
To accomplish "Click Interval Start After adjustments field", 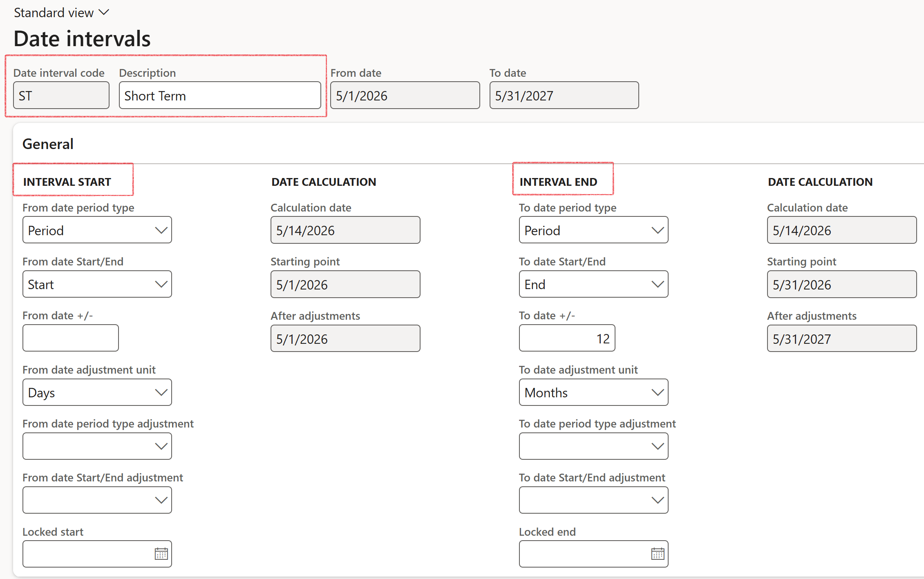I will coord(345,338).
